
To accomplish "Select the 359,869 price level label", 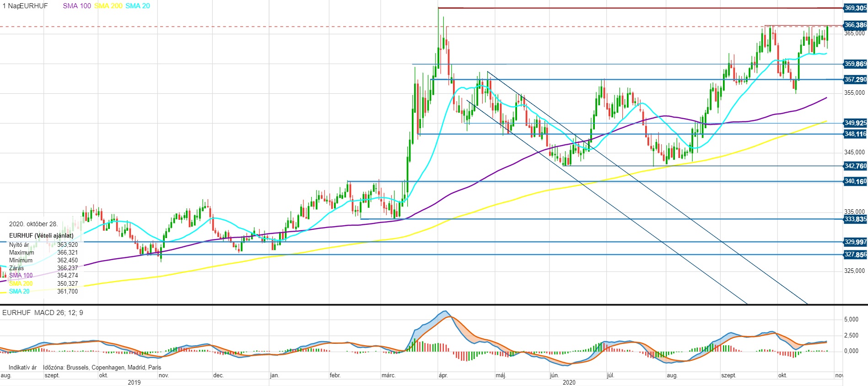I will [x=855, y=64].
